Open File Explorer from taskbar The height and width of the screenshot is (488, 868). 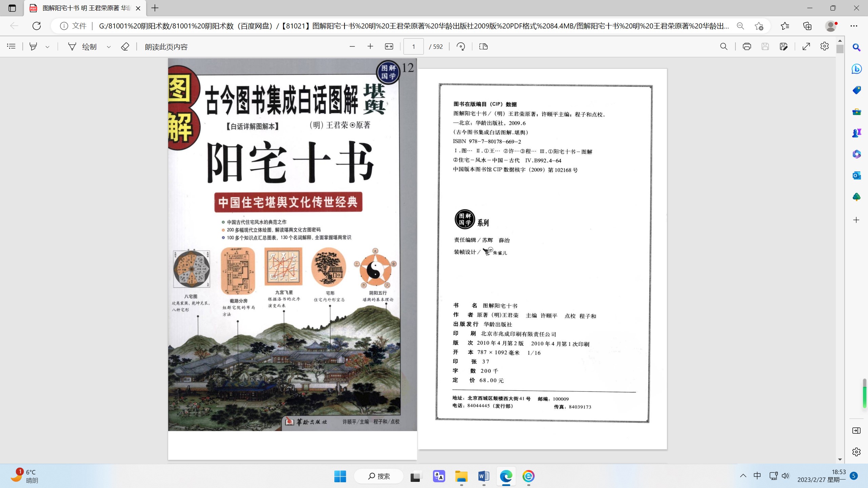click(x=461, y=476)
